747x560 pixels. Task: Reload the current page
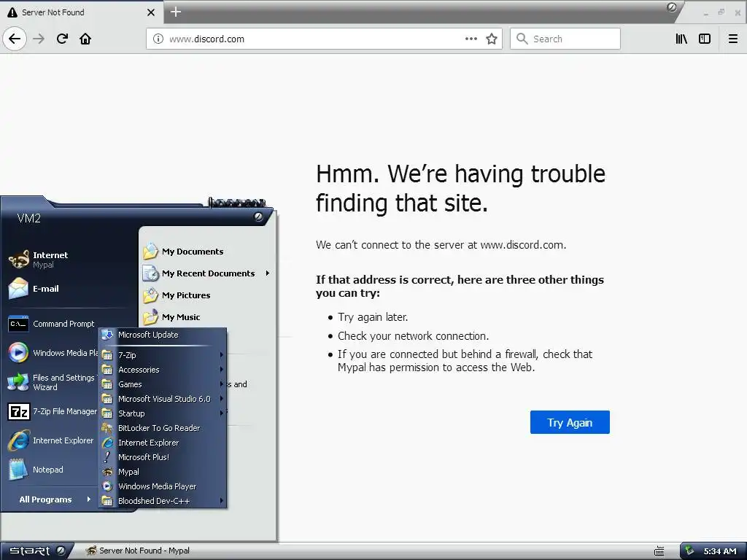[x=62, y=39]
